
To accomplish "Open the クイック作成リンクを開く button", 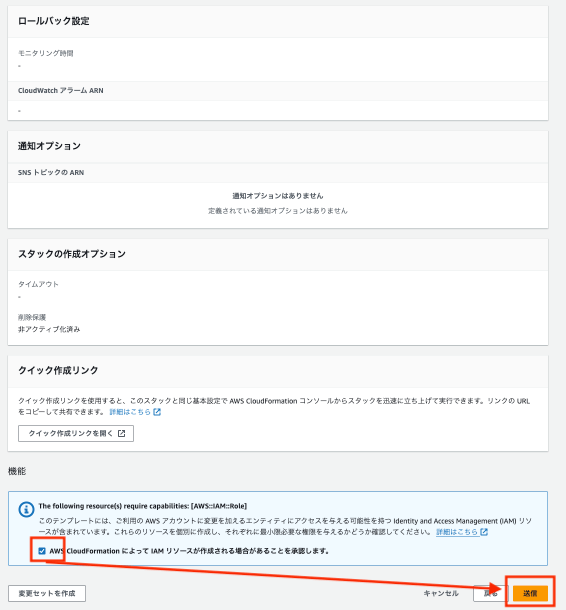I will (76, 433).
